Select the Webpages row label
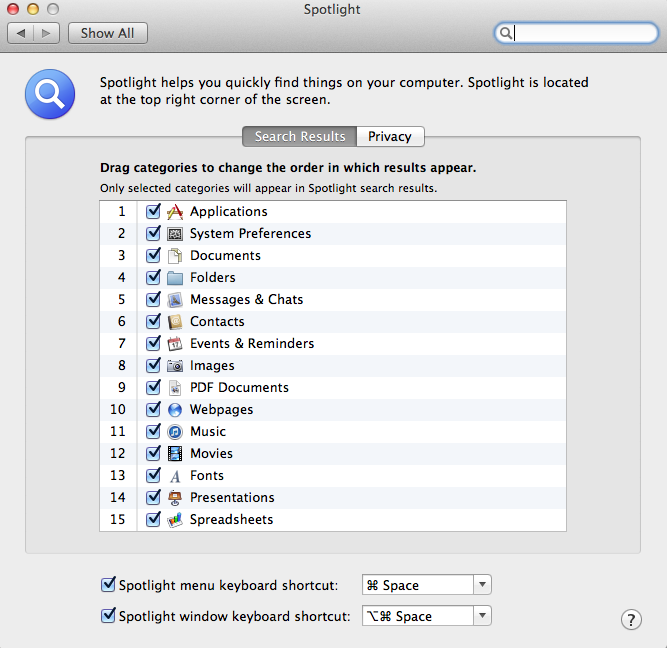Viewport: 667px width, 648px height. coord(221,410)
